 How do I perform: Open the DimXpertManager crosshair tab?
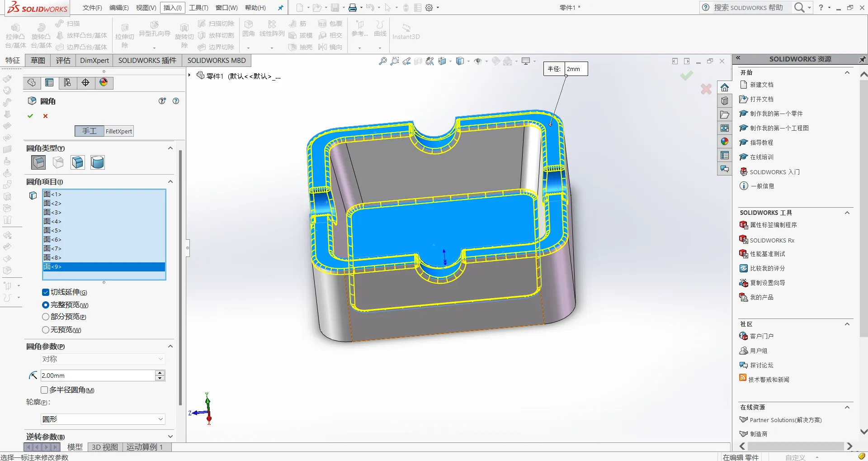tap(85, 82)
